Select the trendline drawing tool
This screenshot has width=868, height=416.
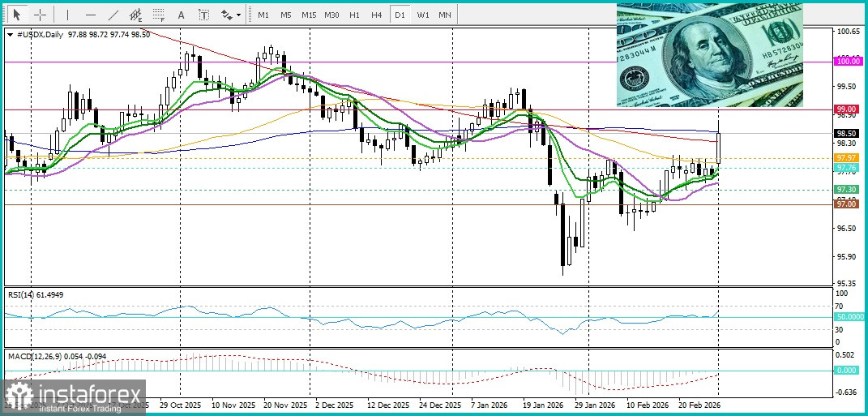tap(113, 15)
